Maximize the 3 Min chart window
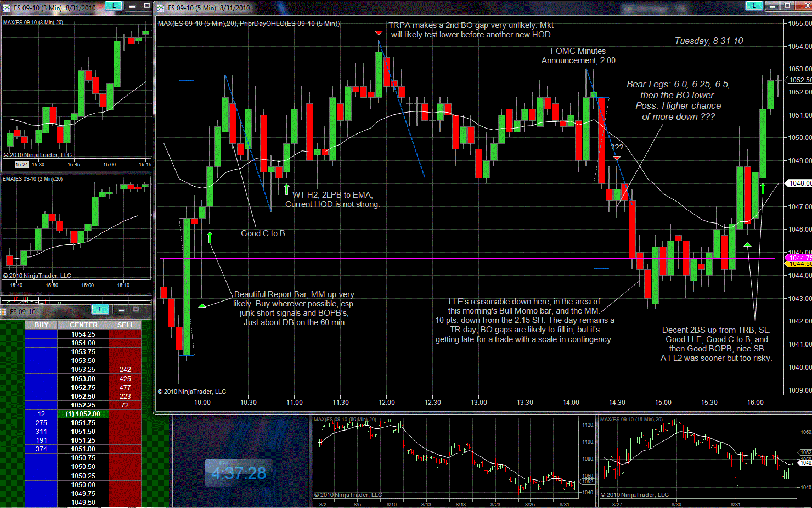Screen dimensions: 812x508 pyautogui.click(x=146, y=5)
